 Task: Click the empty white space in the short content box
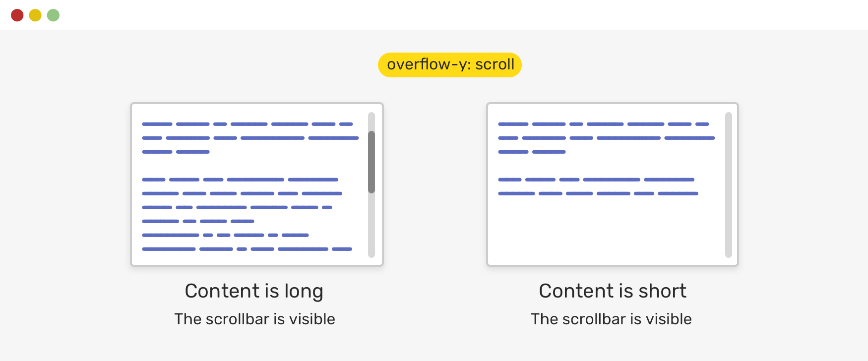(x=605, y=231)
